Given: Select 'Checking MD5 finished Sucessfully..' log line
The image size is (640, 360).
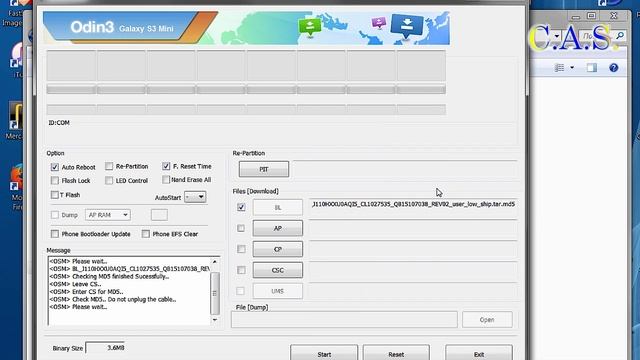Looking at the screenshot, I should tap(109, 276).
